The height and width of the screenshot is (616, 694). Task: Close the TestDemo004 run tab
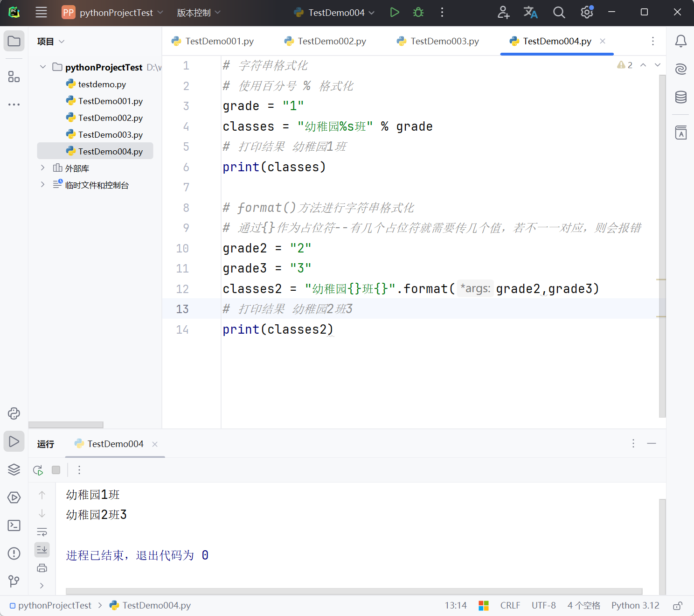(155, 444)
